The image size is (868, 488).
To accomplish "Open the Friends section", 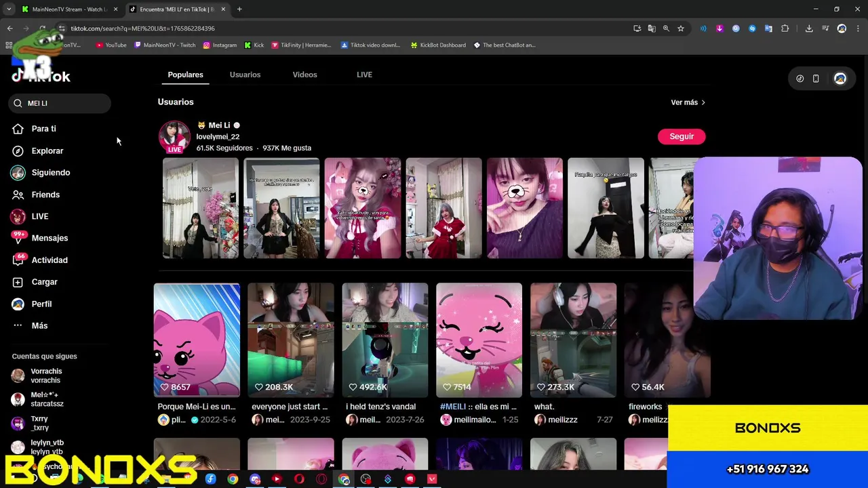I will (x=45, y=195).
